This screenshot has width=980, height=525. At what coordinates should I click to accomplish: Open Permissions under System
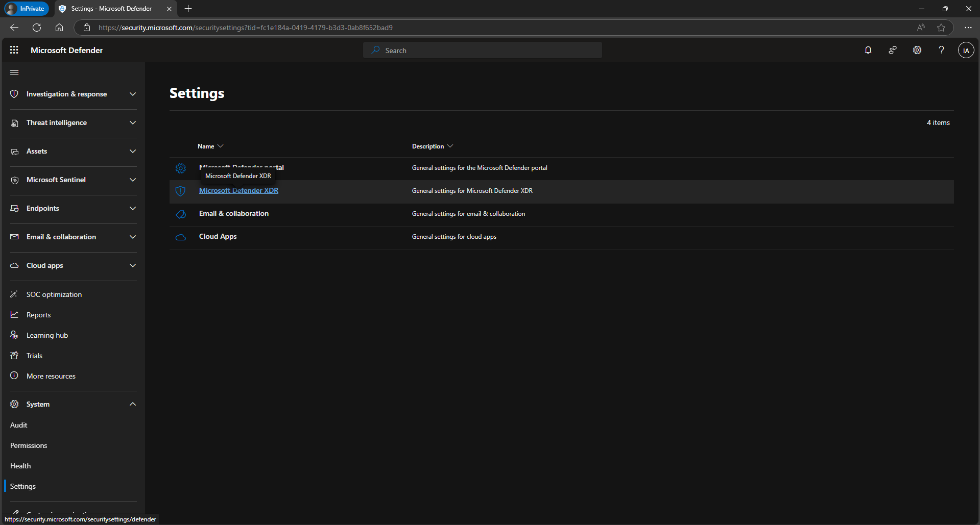[29, 445]
